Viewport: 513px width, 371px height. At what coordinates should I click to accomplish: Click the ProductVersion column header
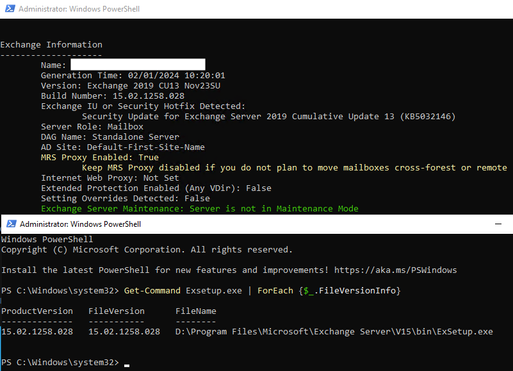37,311
